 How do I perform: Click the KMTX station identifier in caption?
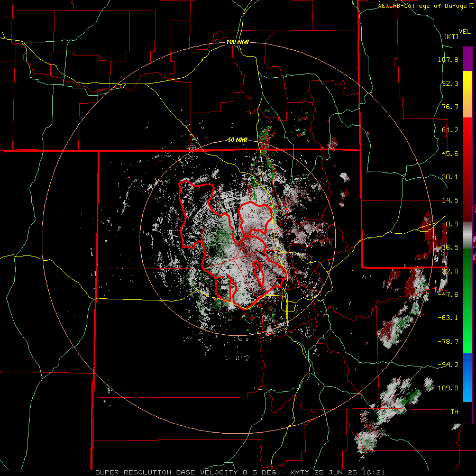click(299, 472)
